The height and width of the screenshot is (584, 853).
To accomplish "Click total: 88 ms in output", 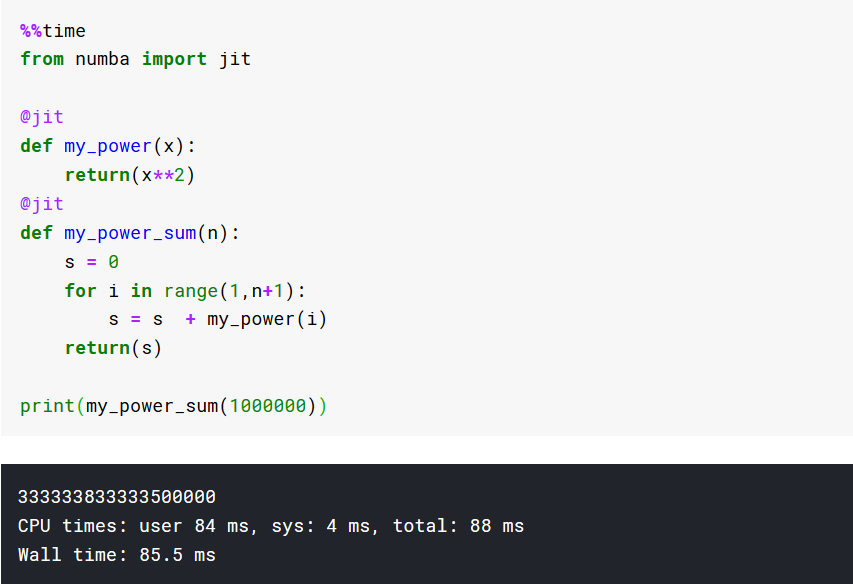I will [x=459, y=526].
